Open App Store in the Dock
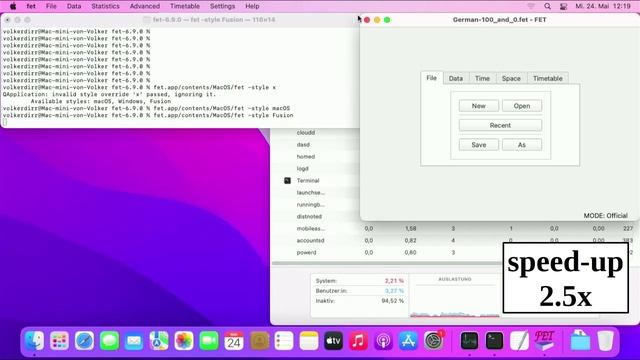 pos(408,340)
